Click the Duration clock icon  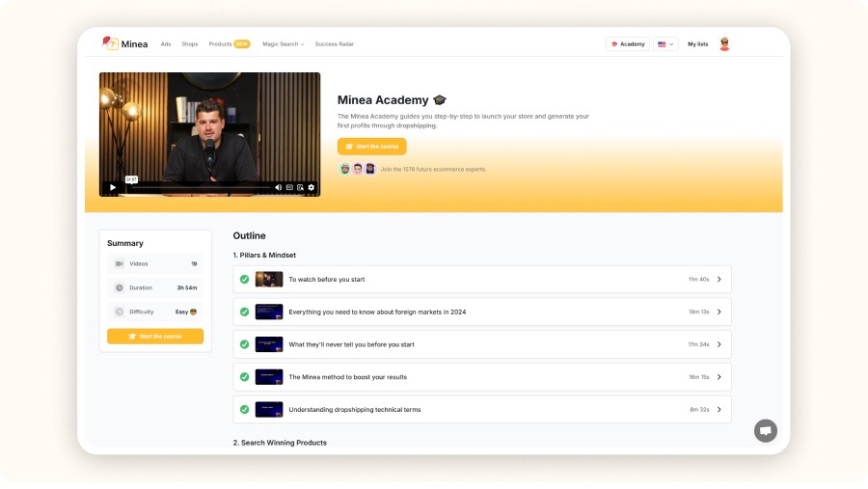pyautogui.click(x=119, y=287)
